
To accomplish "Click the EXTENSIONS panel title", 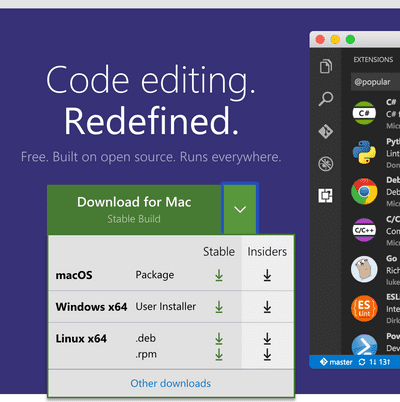I will tap(373, 60).
